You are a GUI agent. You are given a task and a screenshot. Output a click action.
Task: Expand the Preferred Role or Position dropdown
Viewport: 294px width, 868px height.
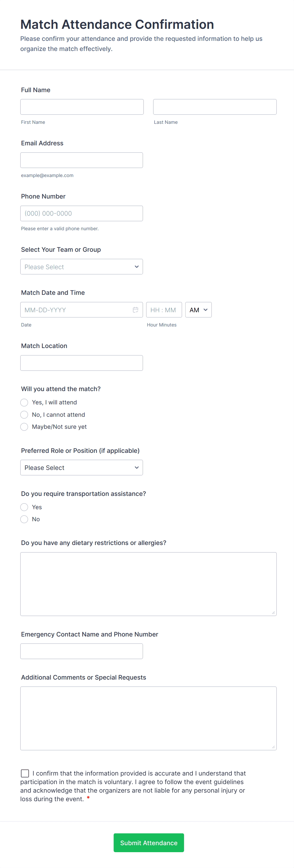point(82,467)
